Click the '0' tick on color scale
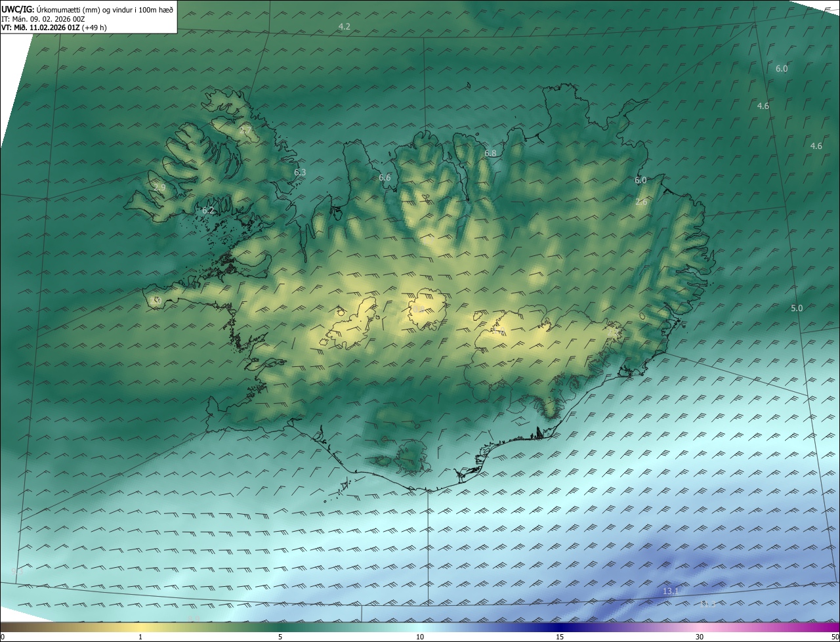This screenshot has height=642, width=840. (x=3, y=637)
